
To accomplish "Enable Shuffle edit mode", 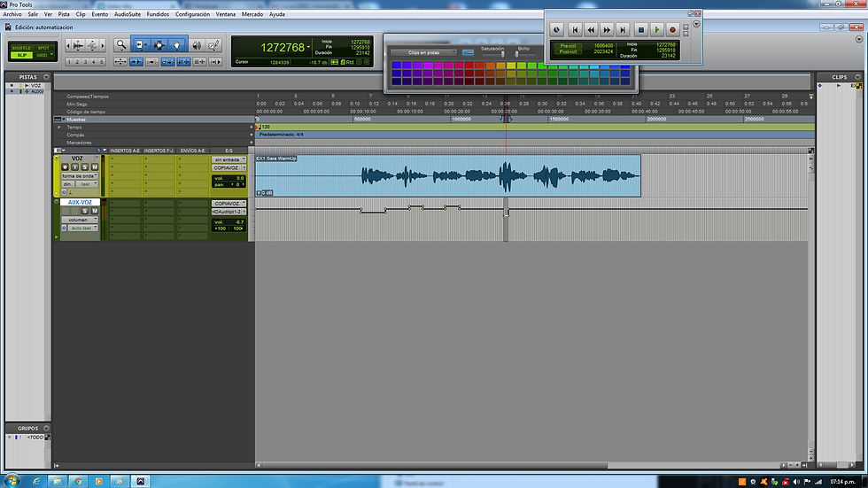I will coord(21,48).
